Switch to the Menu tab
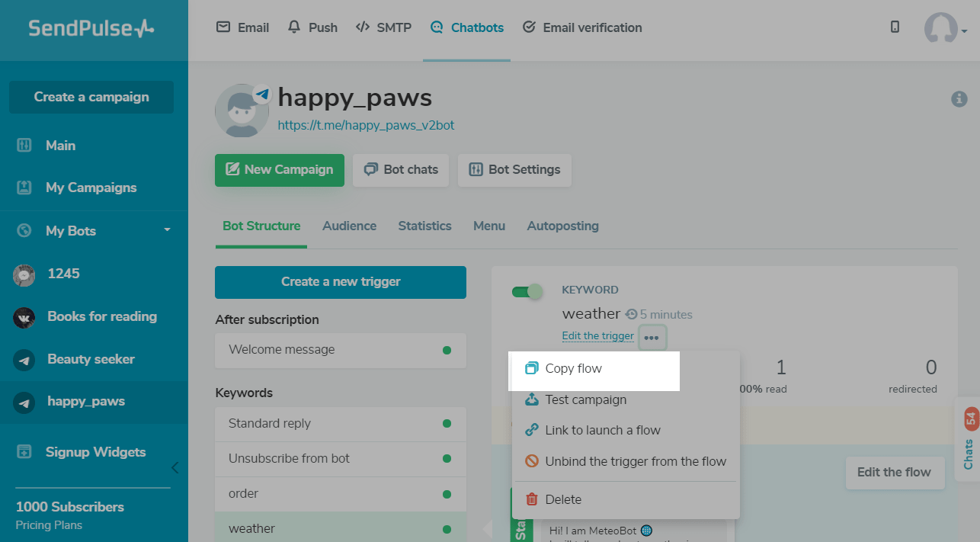 pyautogui.click(x=489, y=226)
